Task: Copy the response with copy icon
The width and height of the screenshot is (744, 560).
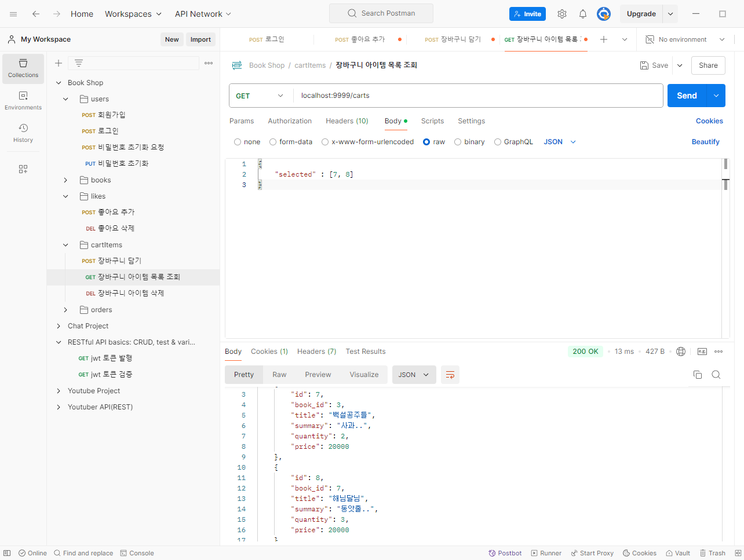Action: tap(698, 375)
